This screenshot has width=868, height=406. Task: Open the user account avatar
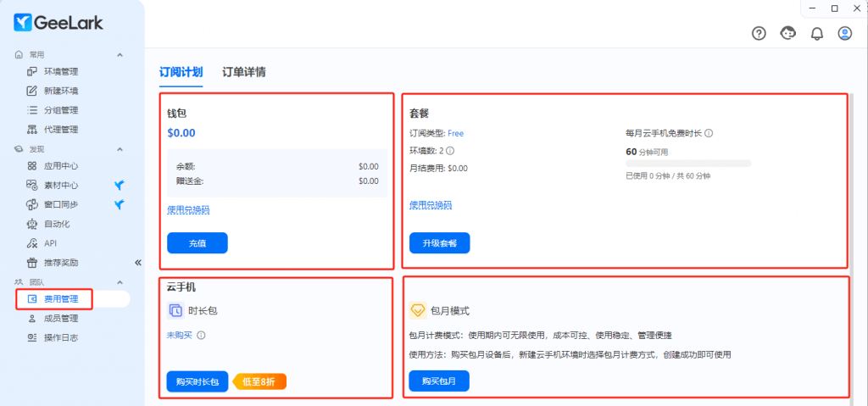[x=844, y=33]
